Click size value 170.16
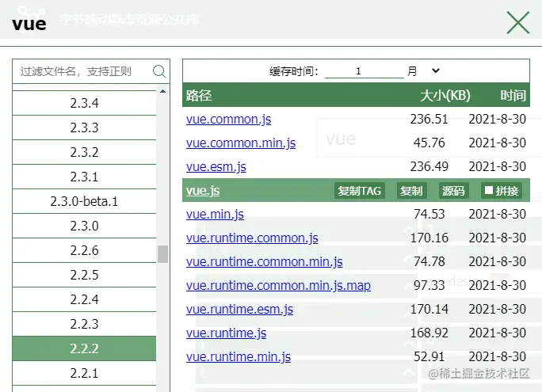This screenshot has height=392, width=542. [x=429, y=238]
